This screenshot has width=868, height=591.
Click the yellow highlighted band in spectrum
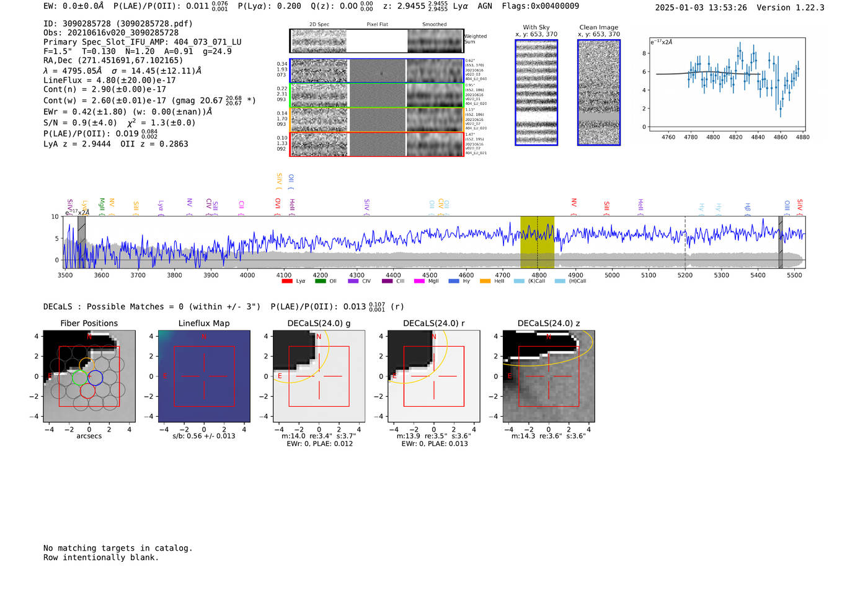coord(537,242)
